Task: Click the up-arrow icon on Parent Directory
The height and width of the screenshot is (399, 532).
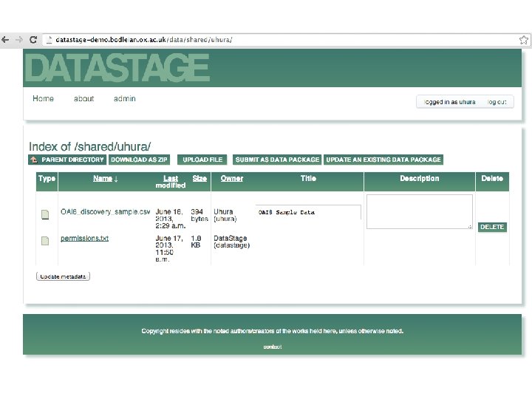Action: point(33,160)
